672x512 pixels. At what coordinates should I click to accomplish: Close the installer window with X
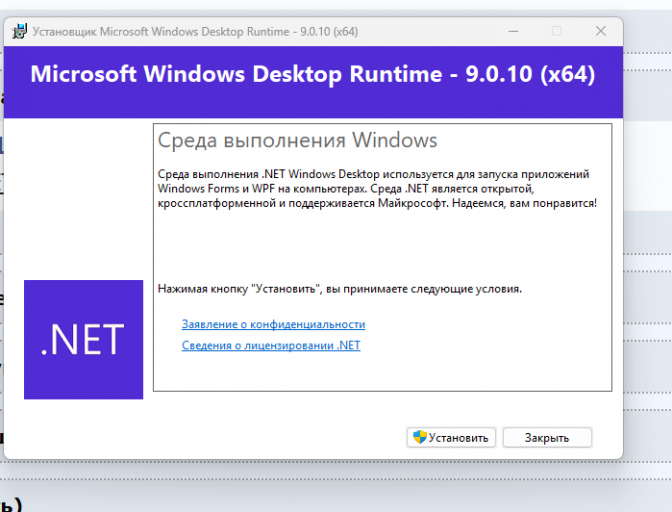601,31
